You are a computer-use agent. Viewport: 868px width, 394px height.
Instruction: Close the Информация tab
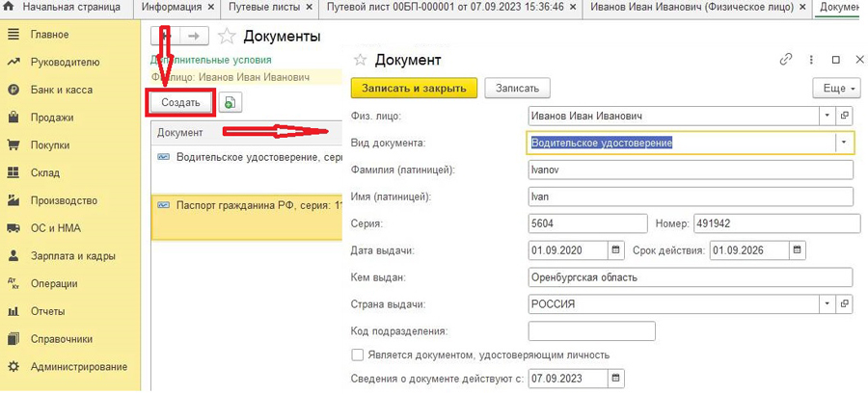[x=211, y=8]
